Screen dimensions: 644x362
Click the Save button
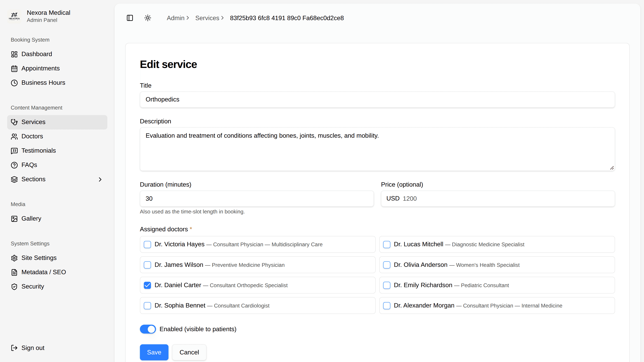click(154, 352)
